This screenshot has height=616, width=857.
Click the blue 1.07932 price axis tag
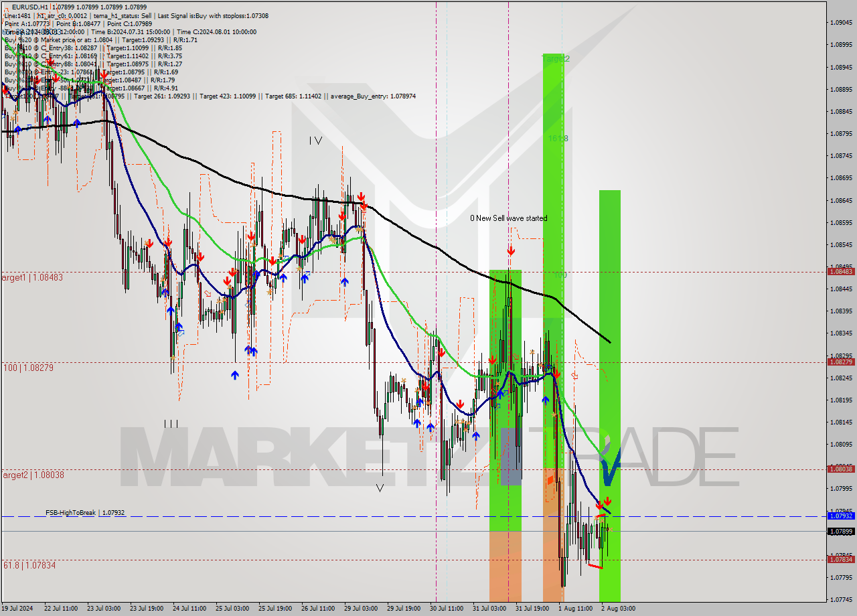pos(841,516)
